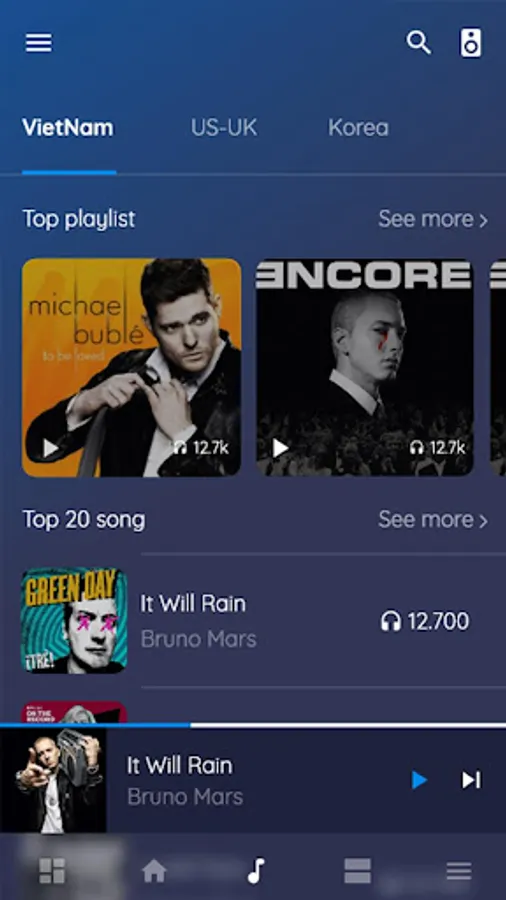The width and height of the screenshot is (506, 900).
Task: Open the hamburger menu at top left
Action: pyautogui.click(x=38, y=42)
